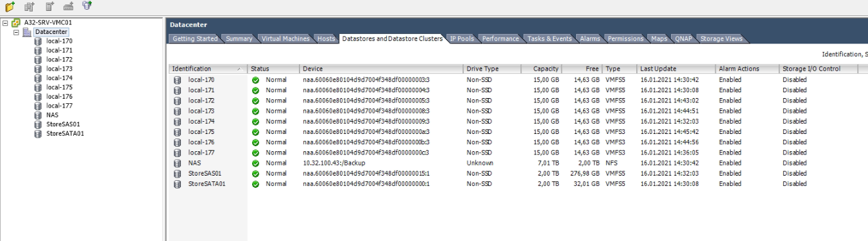Click green Normal status icon for local-176

click(x=255, y=142)
